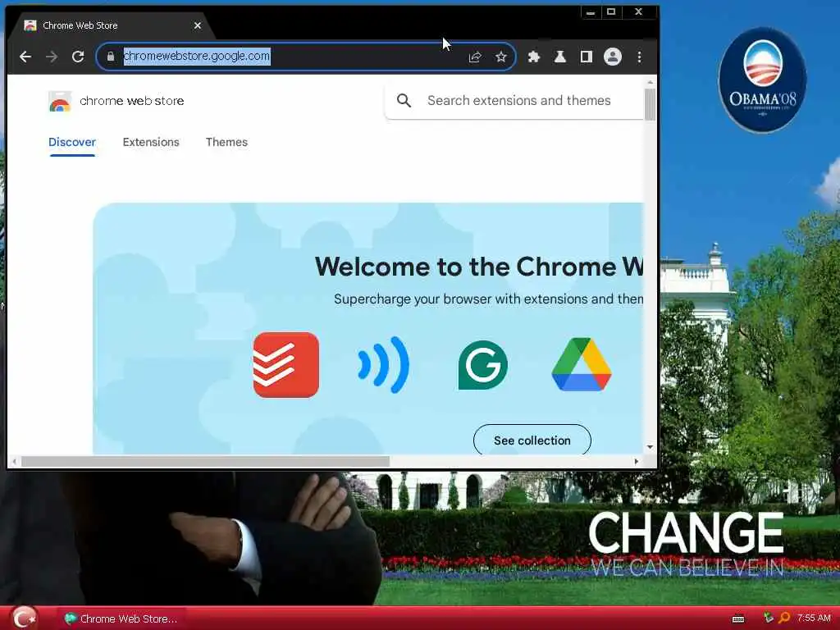Viewport: 840px width, 630px height.
Task: Click the vertical scrollbar thumb
Action: 650,104
